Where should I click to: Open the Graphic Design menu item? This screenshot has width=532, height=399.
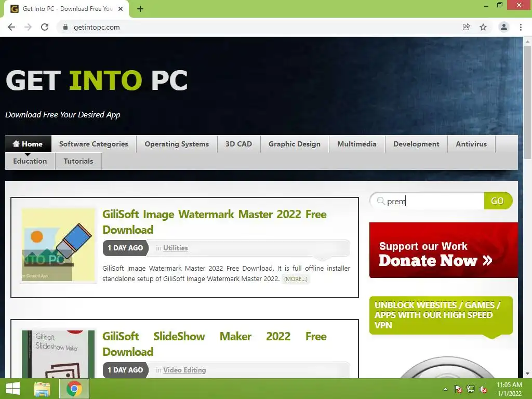295,144
